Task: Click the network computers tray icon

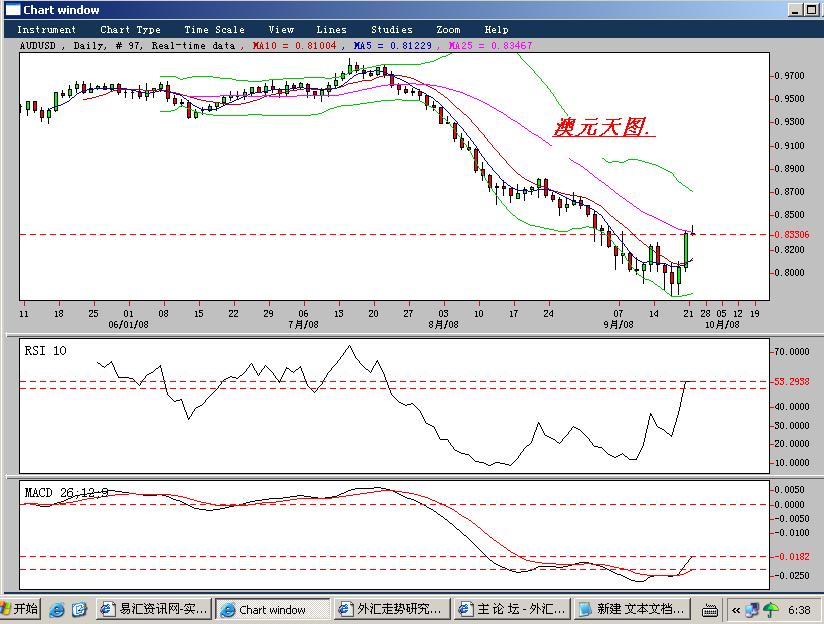Action: pyautogui.click(x=753, y=610)
